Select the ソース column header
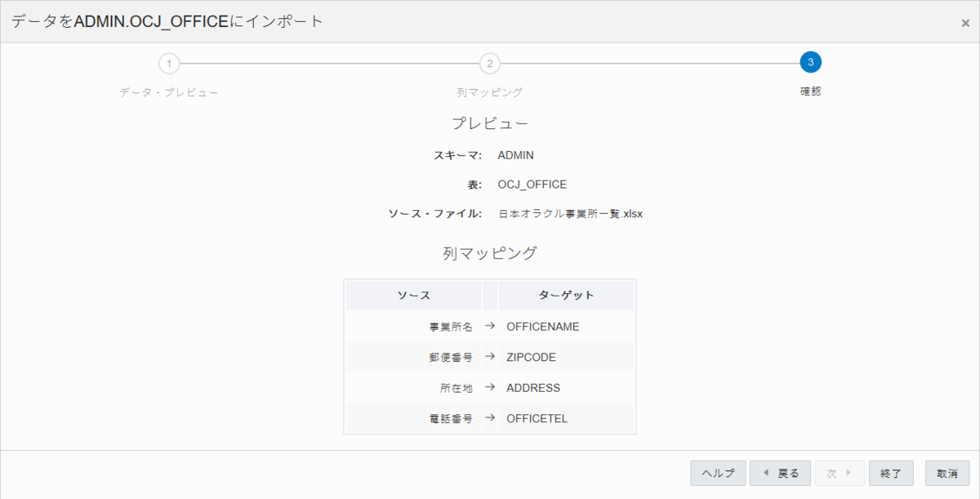980x499 pixels. coord(414,295)
